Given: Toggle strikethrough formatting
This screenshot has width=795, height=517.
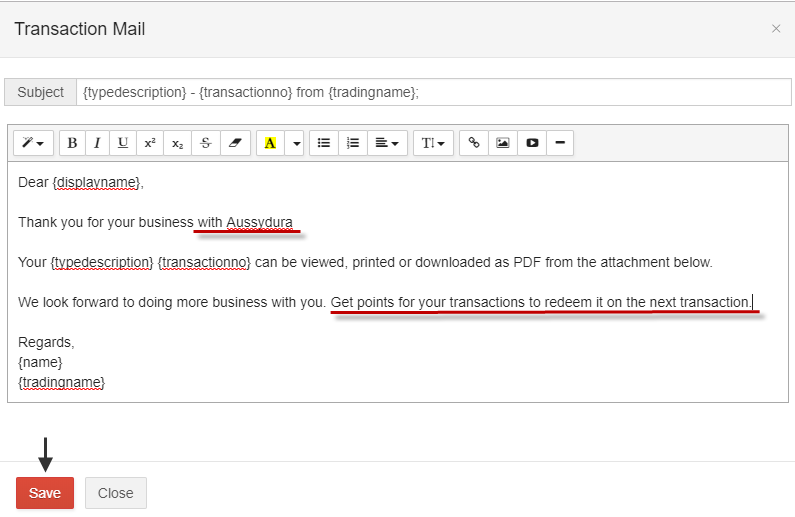Looking at the screenshot, I should (x=205, y=143).
